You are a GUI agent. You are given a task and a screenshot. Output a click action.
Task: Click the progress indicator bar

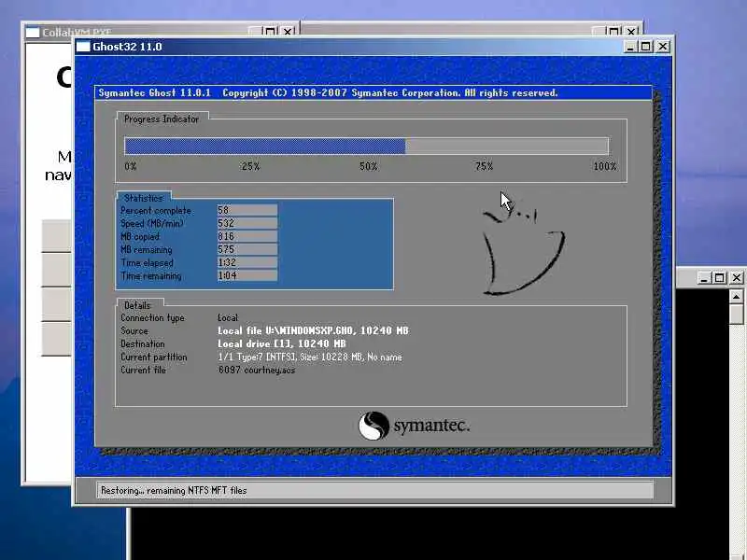366,147
